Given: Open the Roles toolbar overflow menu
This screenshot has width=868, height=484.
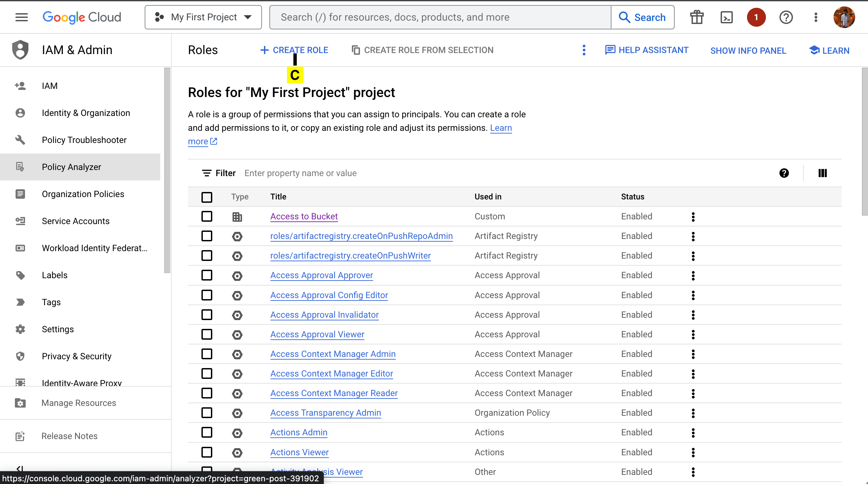Looking at the screenshot, I should pos(584,50).
